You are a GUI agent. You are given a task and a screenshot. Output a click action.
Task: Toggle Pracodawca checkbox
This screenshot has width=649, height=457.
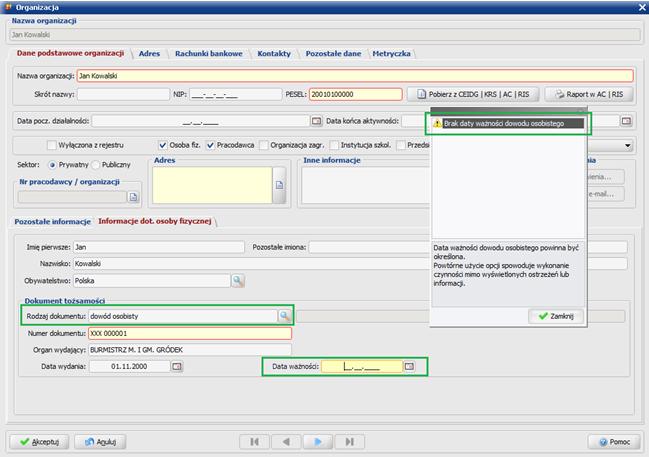[x=210, y=145]
